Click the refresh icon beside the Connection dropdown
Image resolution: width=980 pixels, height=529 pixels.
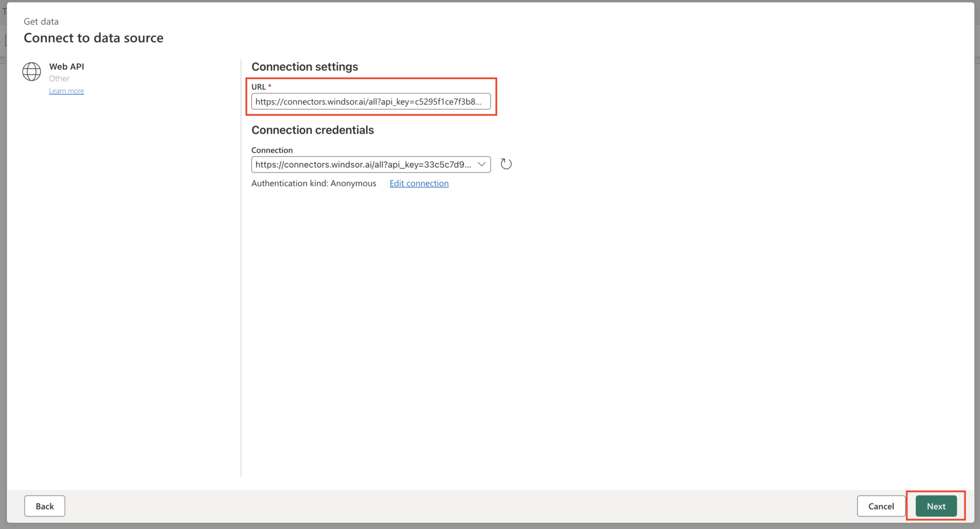pyautogui.click(x=506, y=164)
